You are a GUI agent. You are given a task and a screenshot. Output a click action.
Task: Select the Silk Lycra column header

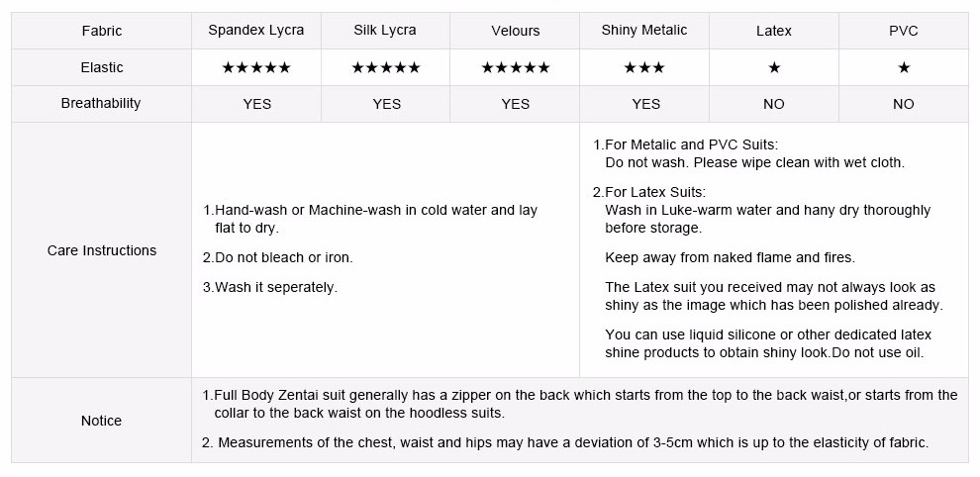pyautogui.click(x=386, y=31)
